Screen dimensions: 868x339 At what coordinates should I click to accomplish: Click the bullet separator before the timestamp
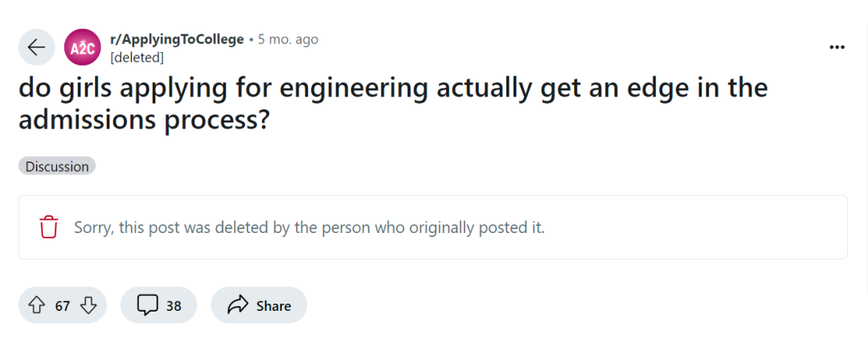coord(251,39)
